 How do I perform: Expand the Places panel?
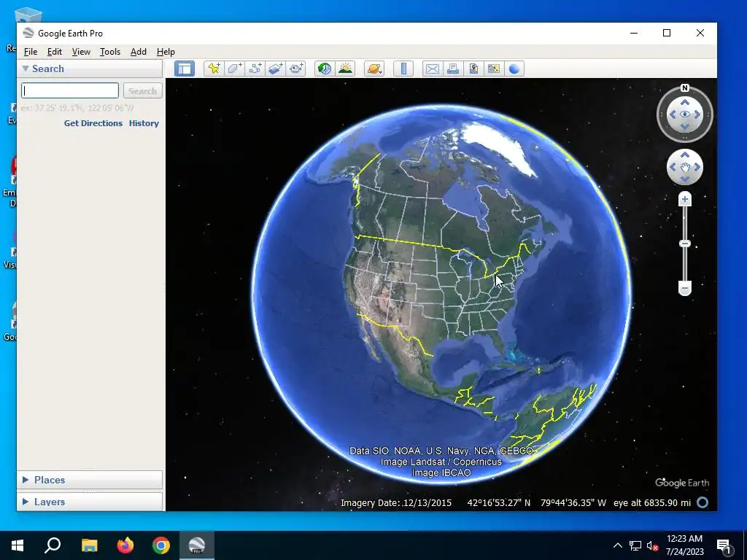26,480
